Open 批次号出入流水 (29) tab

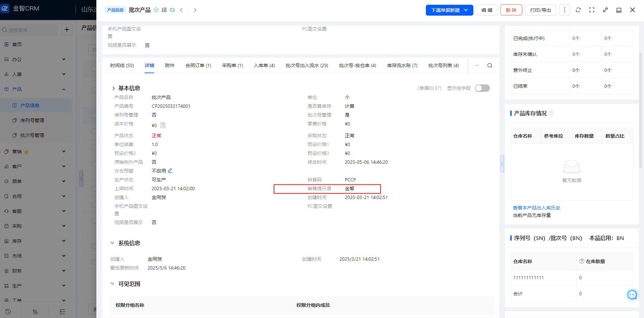pyautogui.click(x=307, y=65)
